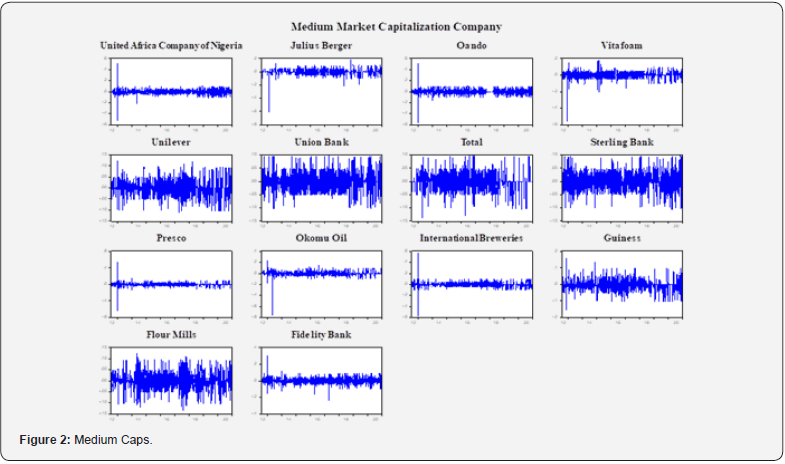Click the Oando returns chart
785x464 pixels.
(x=471, y=91)
